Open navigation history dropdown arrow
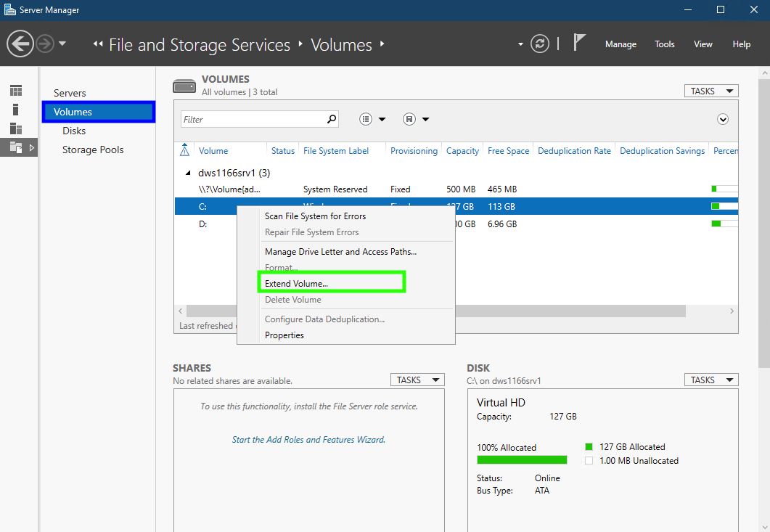The width and height of the screenshot is (770, 532). (62, 44)
